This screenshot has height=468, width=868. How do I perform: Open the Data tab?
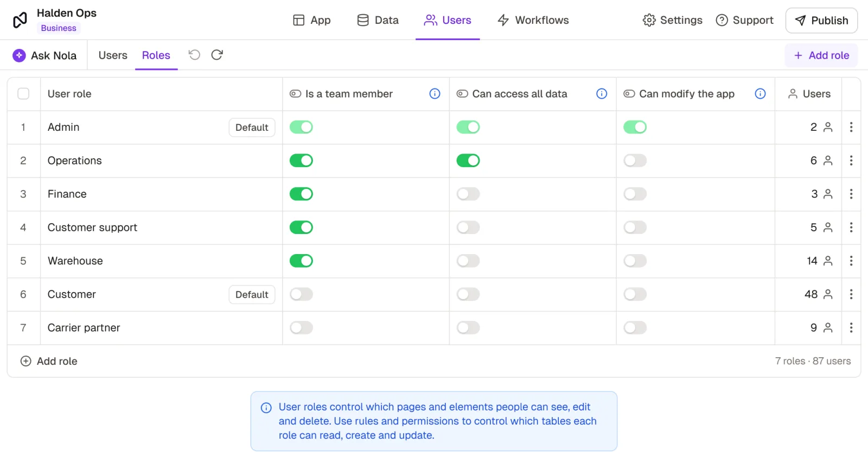click(x=378, y=20)
